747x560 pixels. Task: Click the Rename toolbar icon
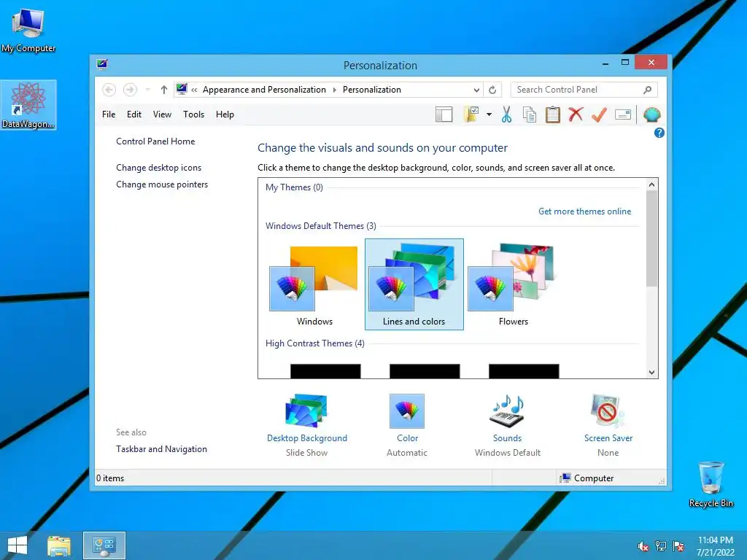coord(623,114)
